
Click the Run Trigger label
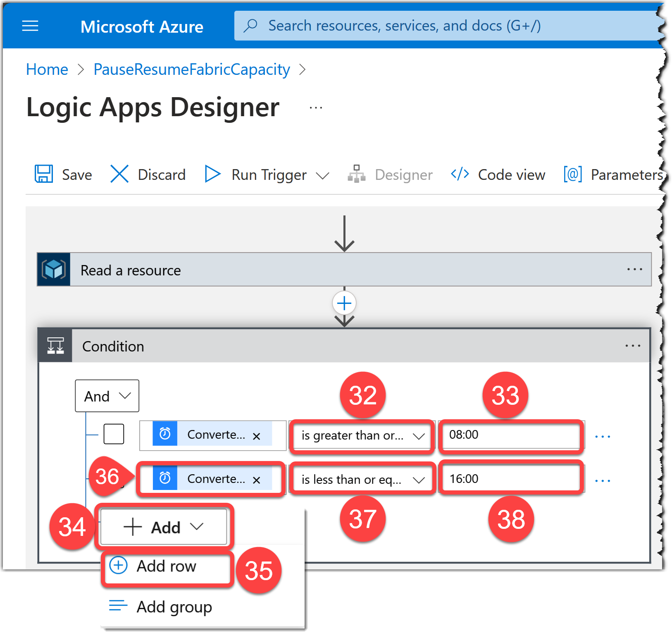[269, 175]
